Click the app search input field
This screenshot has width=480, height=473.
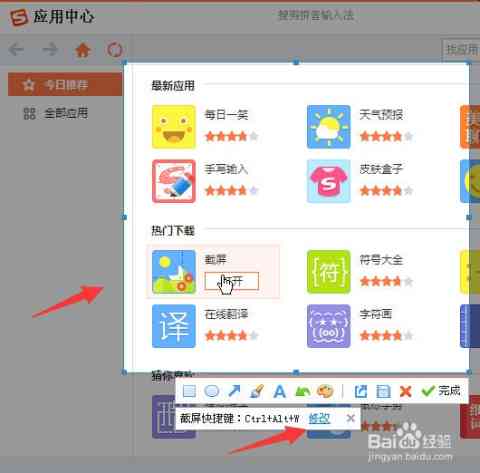[x=461, y=50]
